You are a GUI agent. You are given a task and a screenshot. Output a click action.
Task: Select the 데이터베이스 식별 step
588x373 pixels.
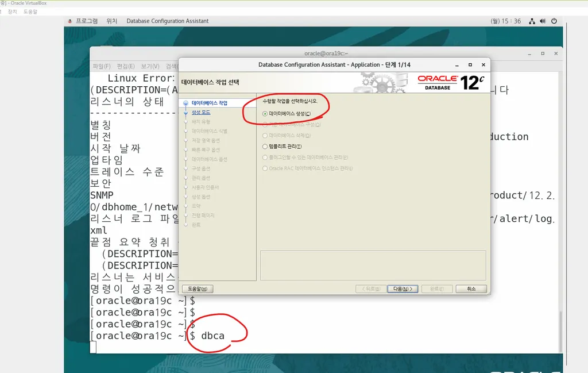pos(209,131)
